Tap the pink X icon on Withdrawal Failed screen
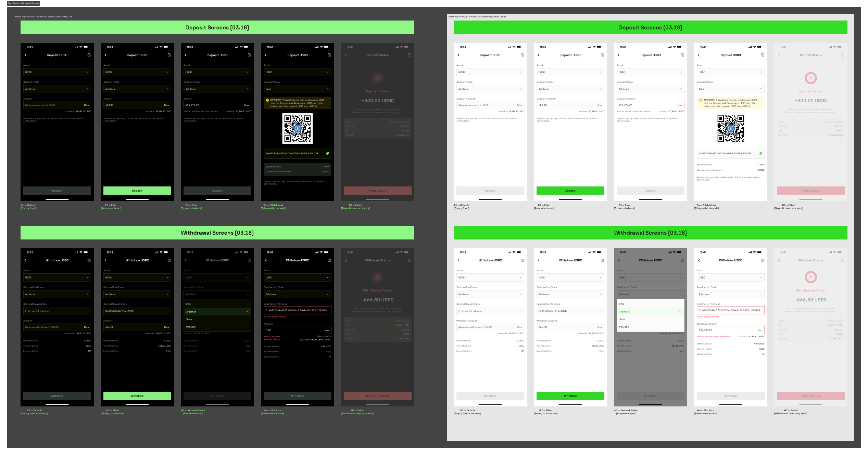This screenshot has width=868, height=455. (x=811, y=277)
